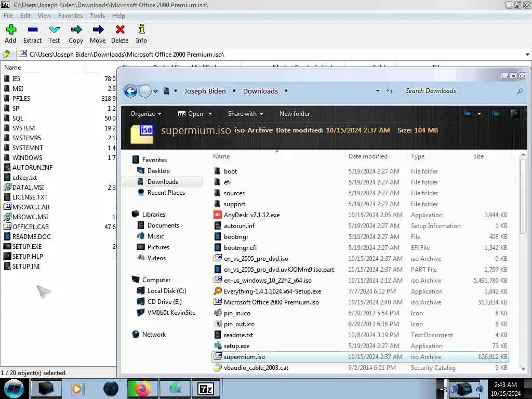Run the Test tool in 7-Zip
This screenshot has height=399, width=532.
[x=54, y=34]
